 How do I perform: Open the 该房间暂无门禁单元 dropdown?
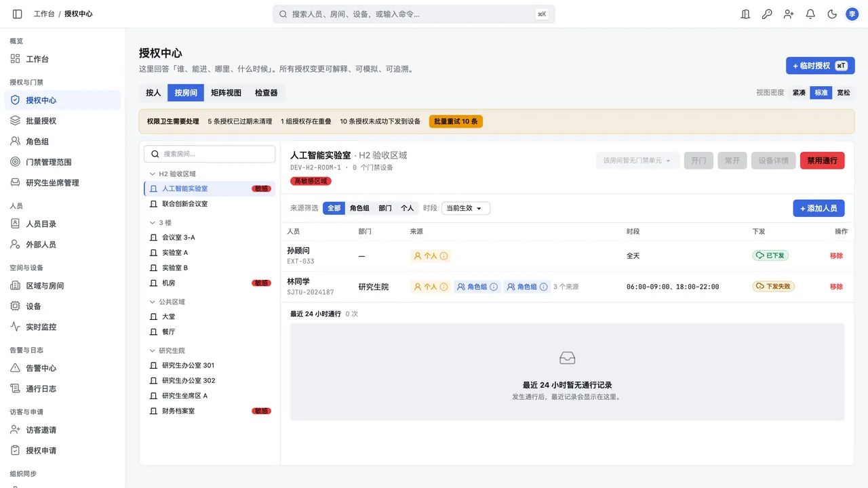point(637,161)
